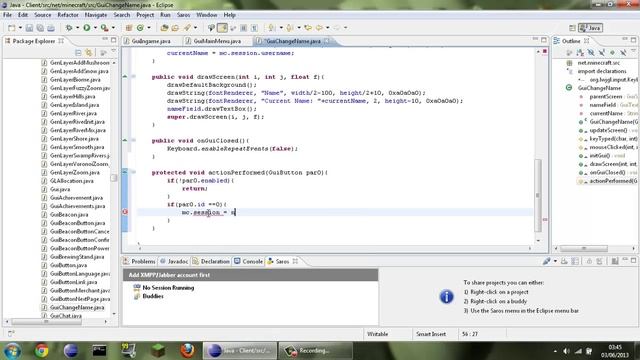Switch to the Javadoc tab
This screenshot has width=640, height=360.
pos(174,261)
